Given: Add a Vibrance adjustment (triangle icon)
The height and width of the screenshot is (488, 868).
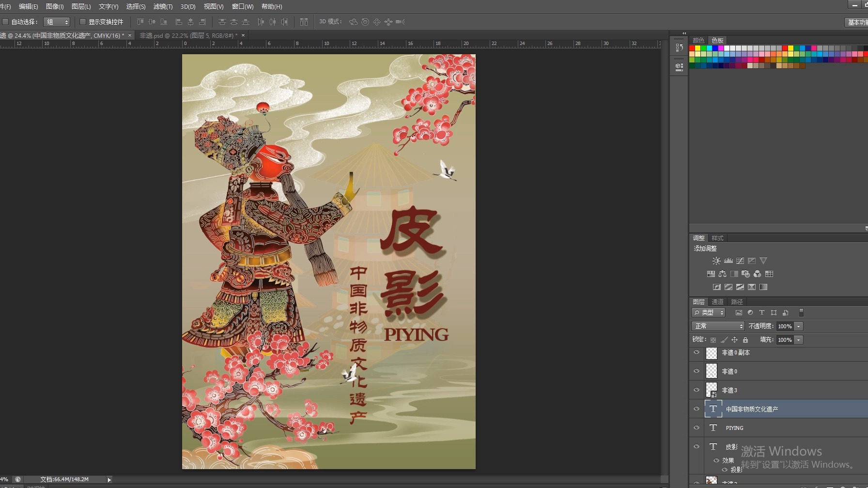Looking at the screenshot, I should click(x=763, y=260).
